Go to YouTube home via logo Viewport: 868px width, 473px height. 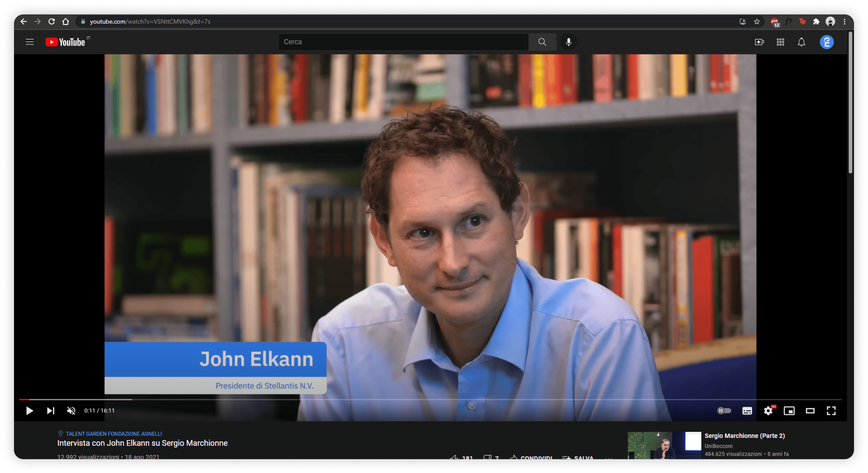[65, 42]
